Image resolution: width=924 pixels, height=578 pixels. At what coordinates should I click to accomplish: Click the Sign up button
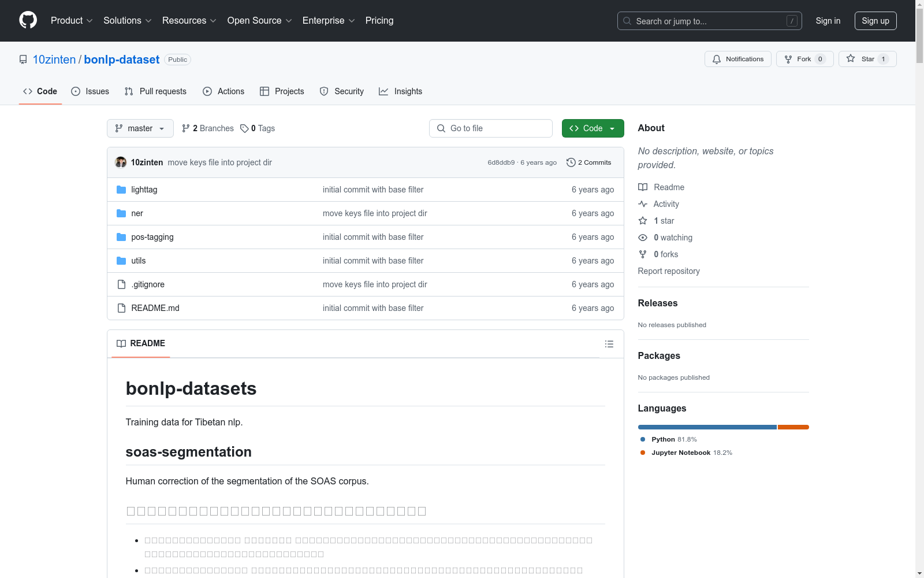tap(875, 21)
